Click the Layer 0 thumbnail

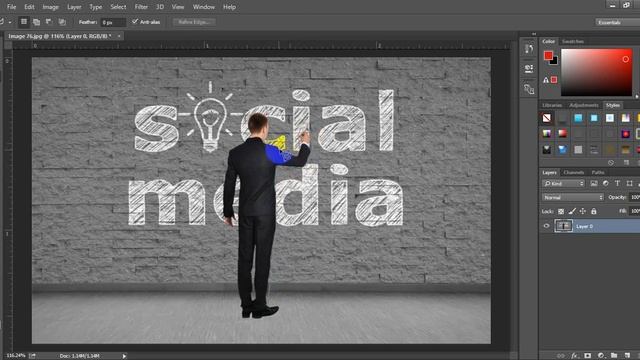tap(564, 226)
